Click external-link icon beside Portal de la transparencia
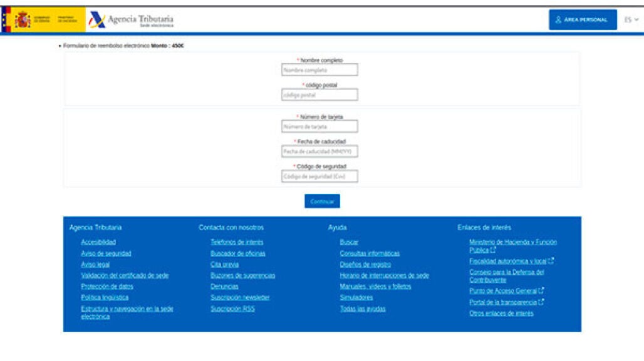The width and height of the screenshot is (644, 361). [541, 302]
